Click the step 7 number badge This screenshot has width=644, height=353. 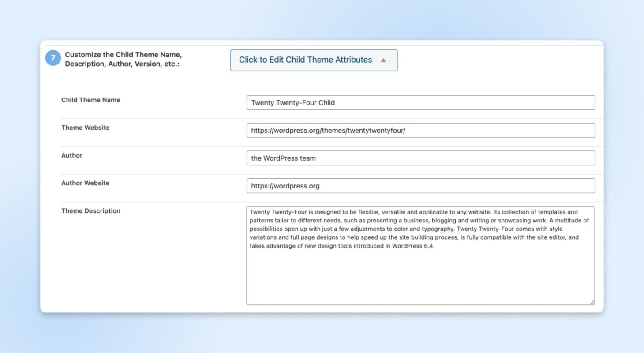tap(52, 57)
